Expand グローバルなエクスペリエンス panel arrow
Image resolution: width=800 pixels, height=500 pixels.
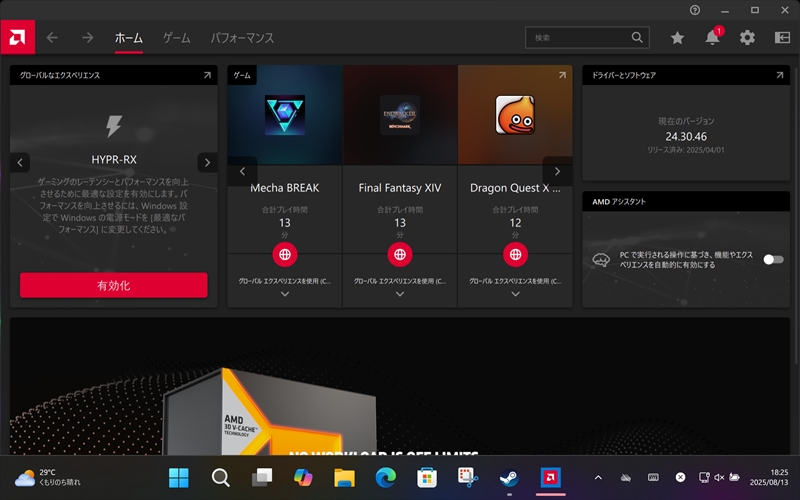click(x=207, y=75)
